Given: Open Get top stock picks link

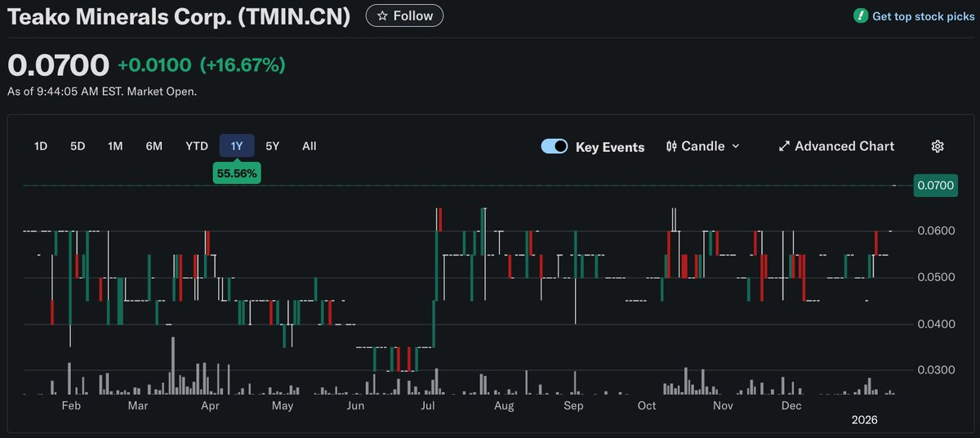Looking at the screenshot, I should pyautogui.click(x=923, y=16).
